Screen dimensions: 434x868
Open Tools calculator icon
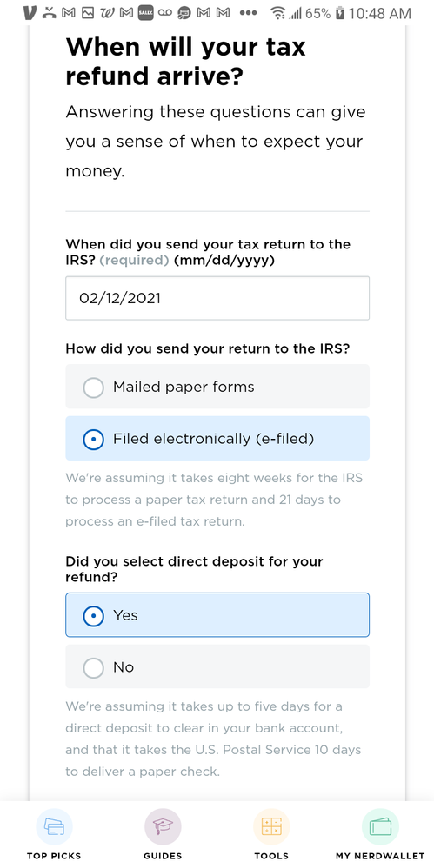(271, 826)
